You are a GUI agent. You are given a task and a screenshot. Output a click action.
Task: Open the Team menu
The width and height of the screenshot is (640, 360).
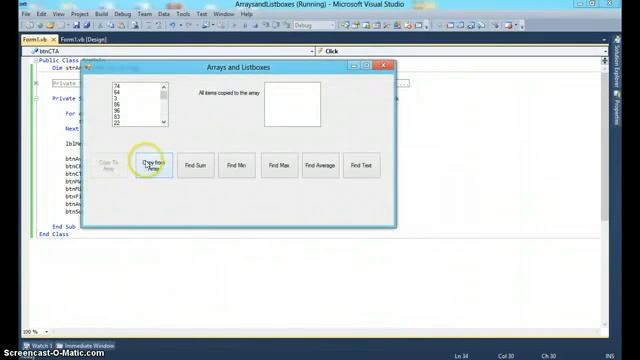pyautogui.click(x=144, y=14)
